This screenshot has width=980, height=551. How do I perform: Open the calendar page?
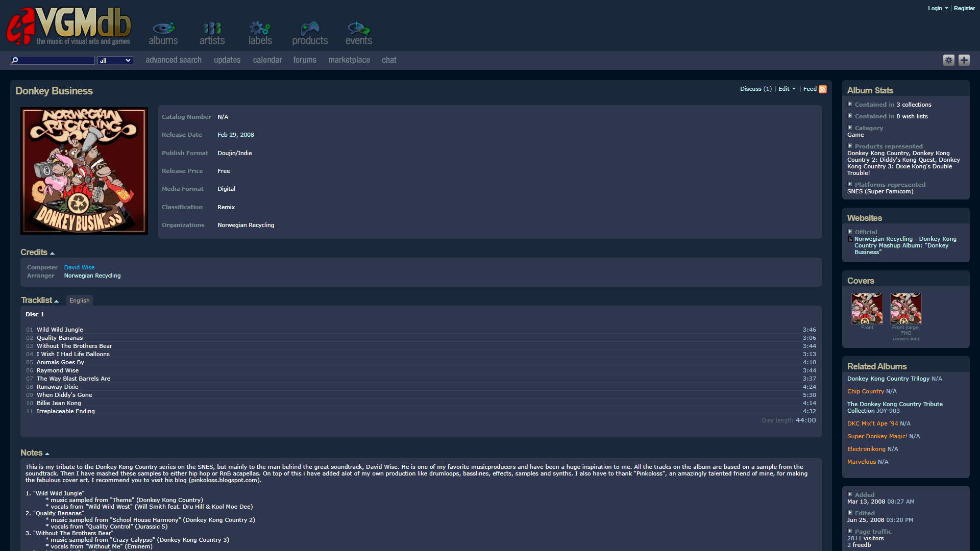(267, 60)
